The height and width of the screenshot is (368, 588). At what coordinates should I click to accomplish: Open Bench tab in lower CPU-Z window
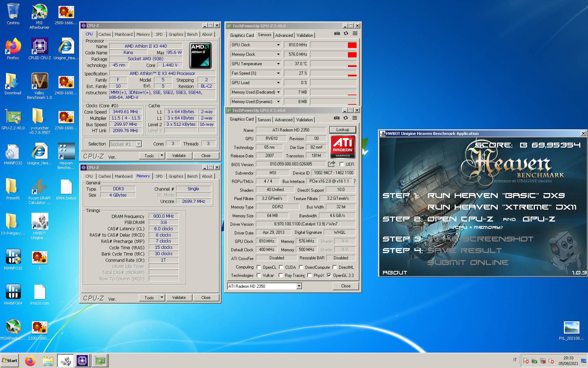point(192,176)
